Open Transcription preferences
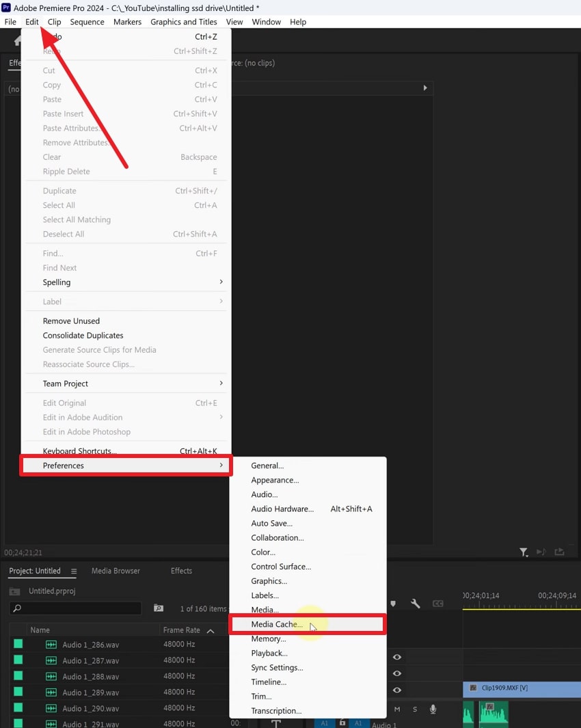Viewport: 581px width, 728px height. [x=307, y=711]
